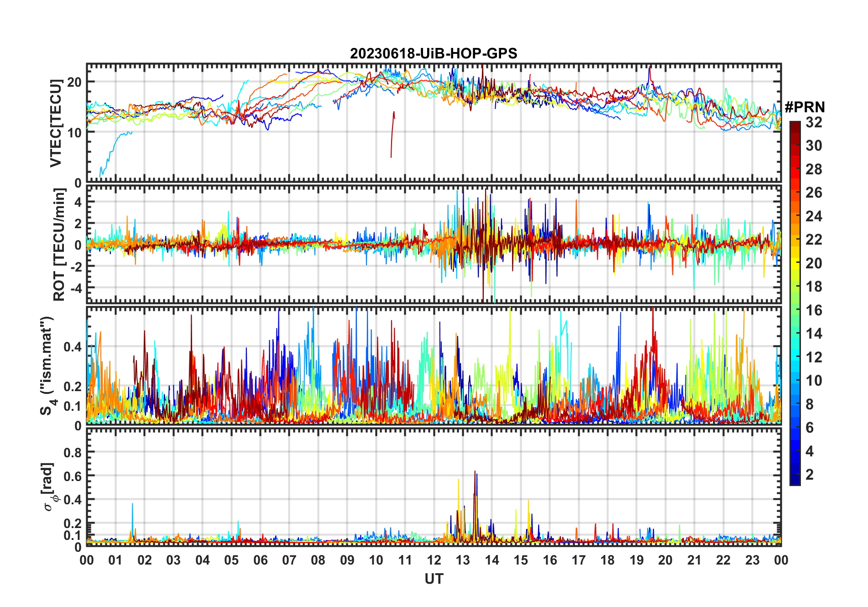This screenshot has height=607, width=868.
Task: Select the S4 ("ism.mat") axis label
Action: pos(47,366)
